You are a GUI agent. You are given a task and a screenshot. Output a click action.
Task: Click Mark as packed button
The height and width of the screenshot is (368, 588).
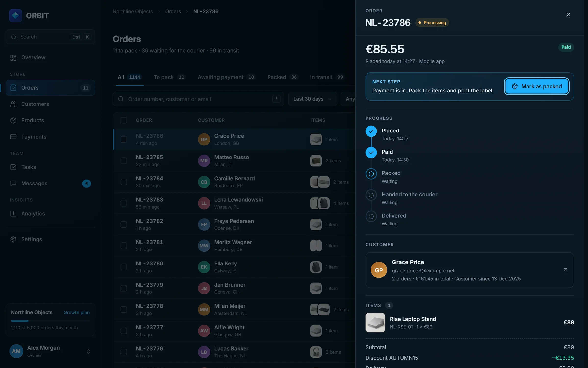click(537, 86)
